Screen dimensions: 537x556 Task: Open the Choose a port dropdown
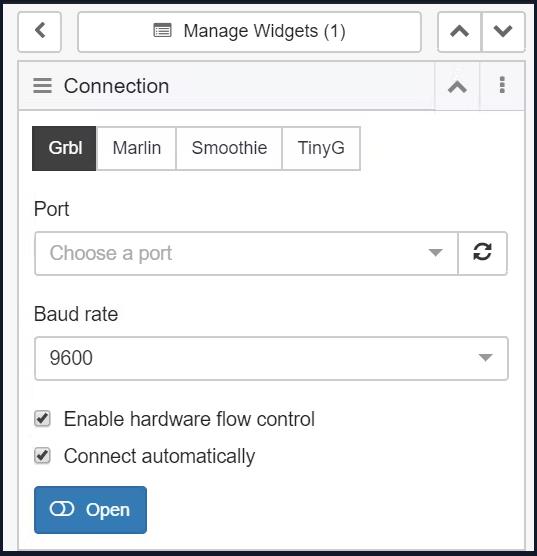click(246, 253)
